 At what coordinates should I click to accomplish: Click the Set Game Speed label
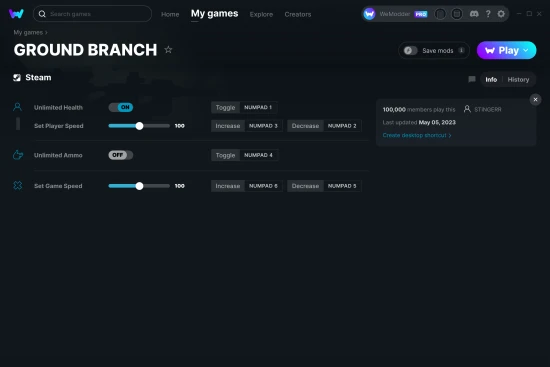pos(58,186)
